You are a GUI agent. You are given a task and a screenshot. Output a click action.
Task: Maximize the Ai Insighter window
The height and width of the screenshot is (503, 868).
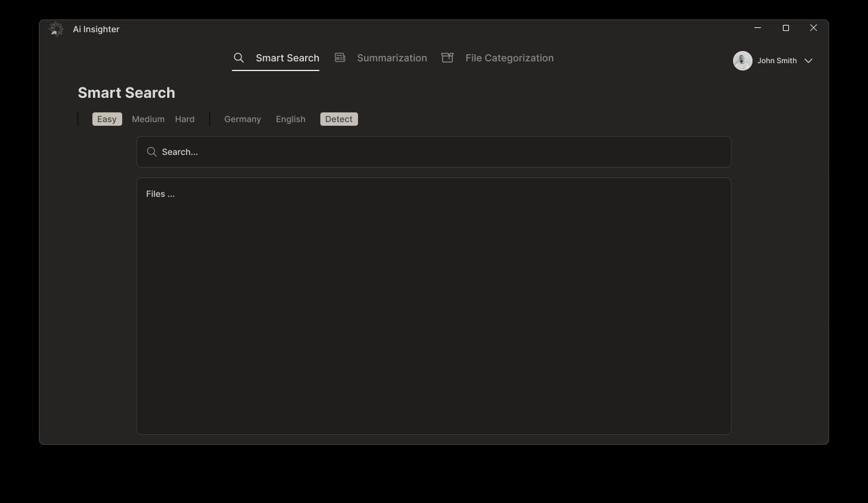785,28
